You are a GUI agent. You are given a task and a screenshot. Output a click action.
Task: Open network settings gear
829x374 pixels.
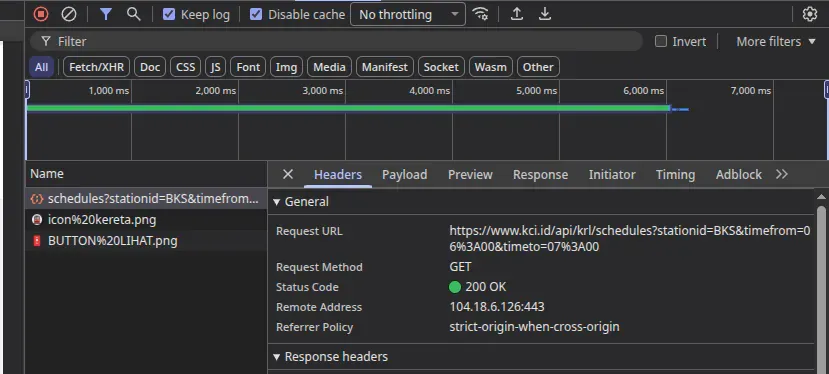[x=810, y=14]
